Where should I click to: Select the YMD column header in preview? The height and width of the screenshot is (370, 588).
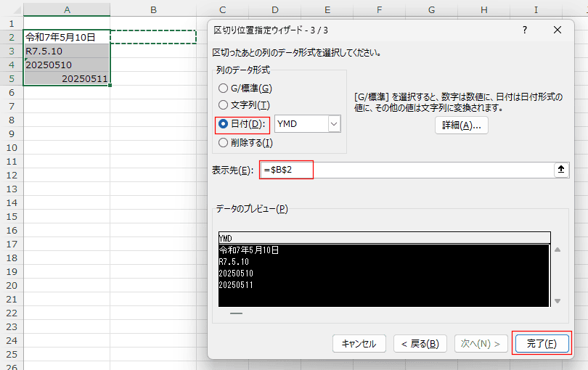(384, 239)
